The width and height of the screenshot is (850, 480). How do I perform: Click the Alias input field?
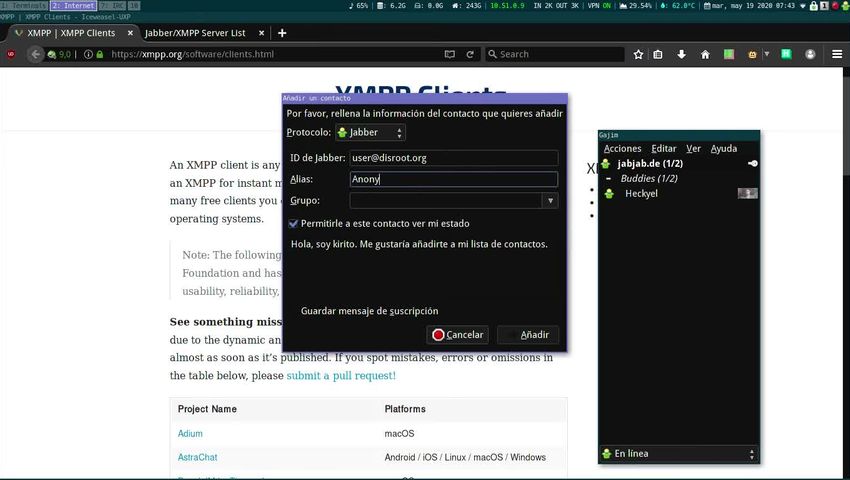[454, 179]
